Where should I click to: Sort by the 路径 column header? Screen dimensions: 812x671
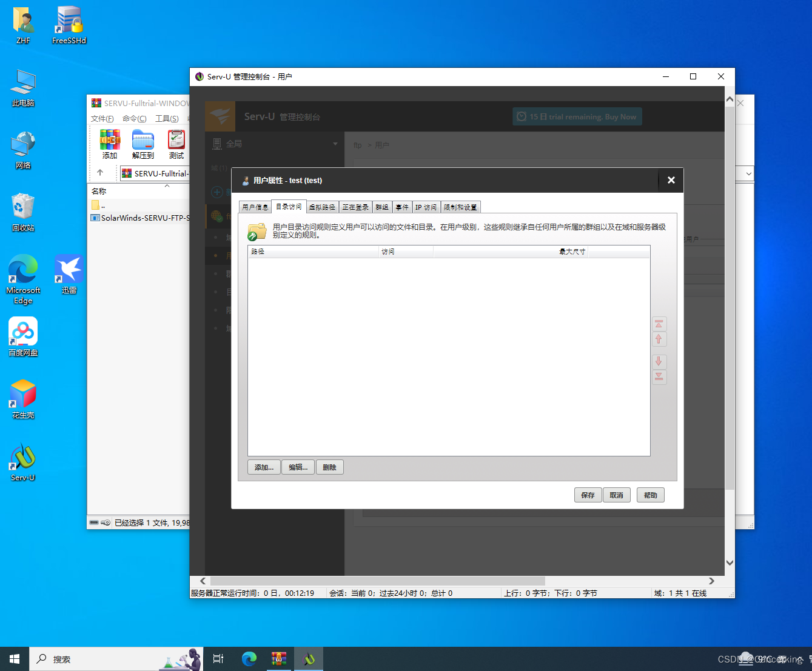[314, 252]
